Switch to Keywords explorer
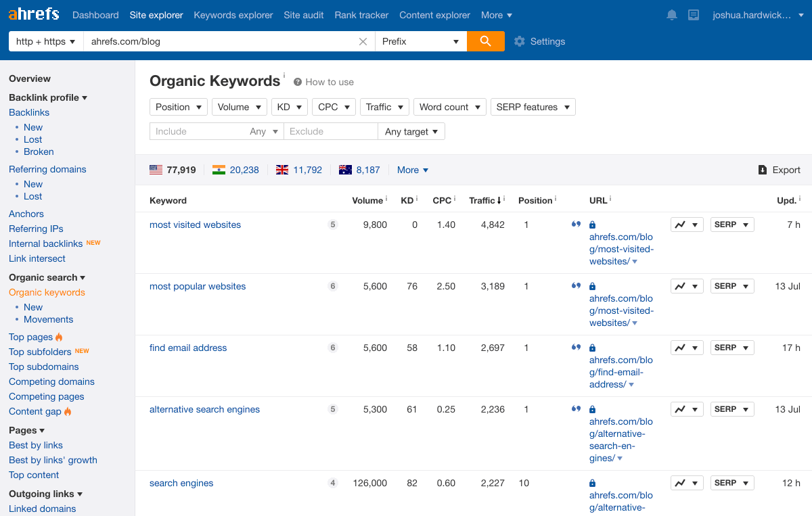The width and height of the screenshot is (812, 516). coord(233,14)
